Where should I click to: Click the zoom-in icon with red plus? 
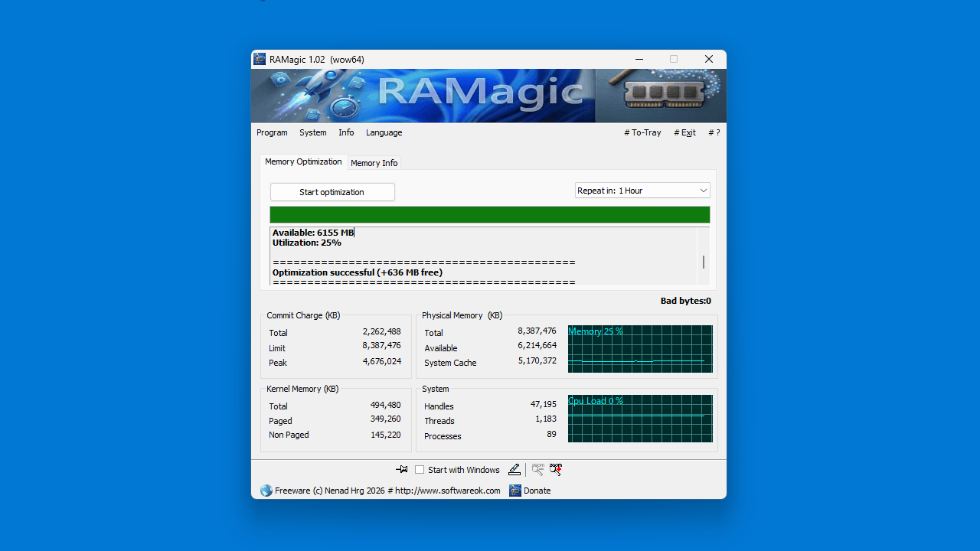pos(555,469)
